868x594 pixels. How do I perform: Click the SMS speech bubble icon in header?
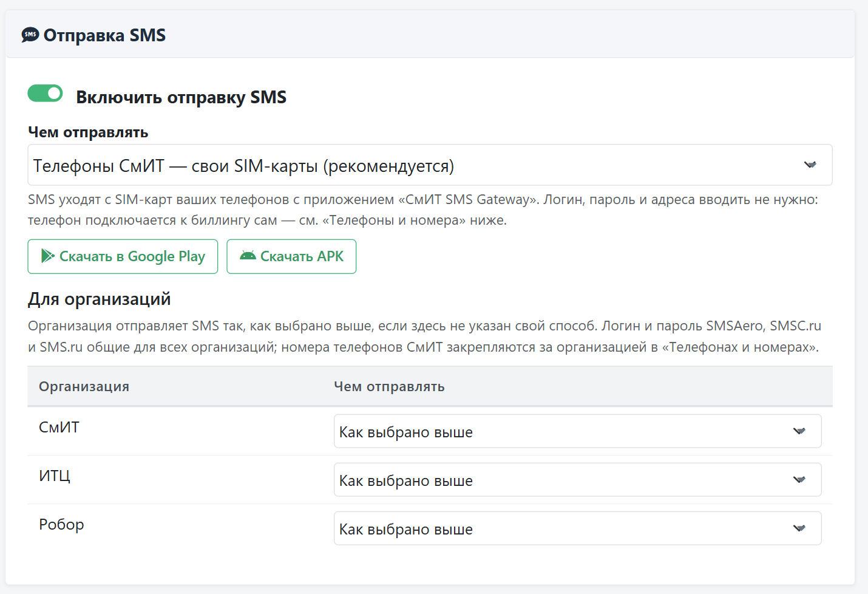(x=30, y=35)
